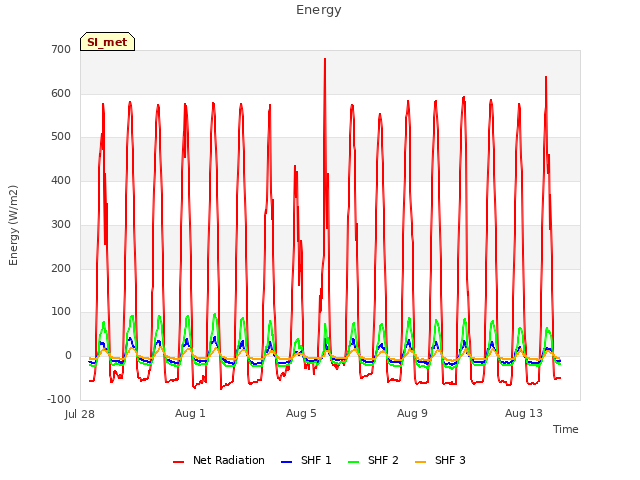Viewport: 640px width, 480px height.
Task: Click the Aug 5 x-axis tick label
Action: pyautogui.click(x=301, y=413)
